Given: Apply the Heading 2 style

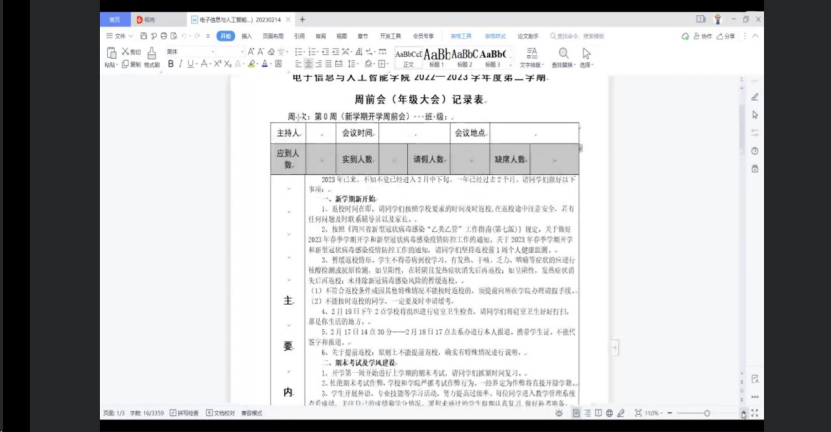Looking at the screenshot, I should pos(465,57).
